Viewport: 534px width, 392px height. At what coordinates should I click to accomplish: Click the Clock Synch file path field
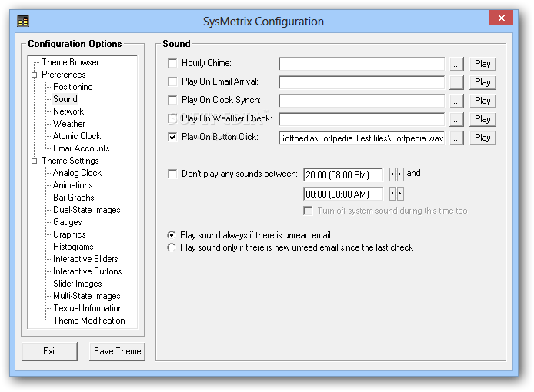(362, 101)
